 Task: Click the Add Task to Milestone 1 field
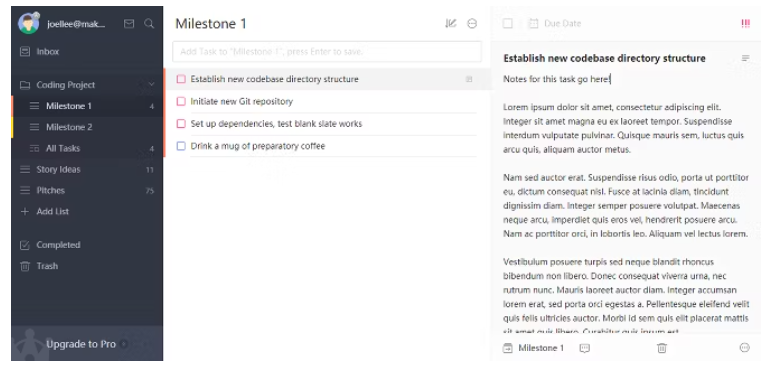[327, 51]
